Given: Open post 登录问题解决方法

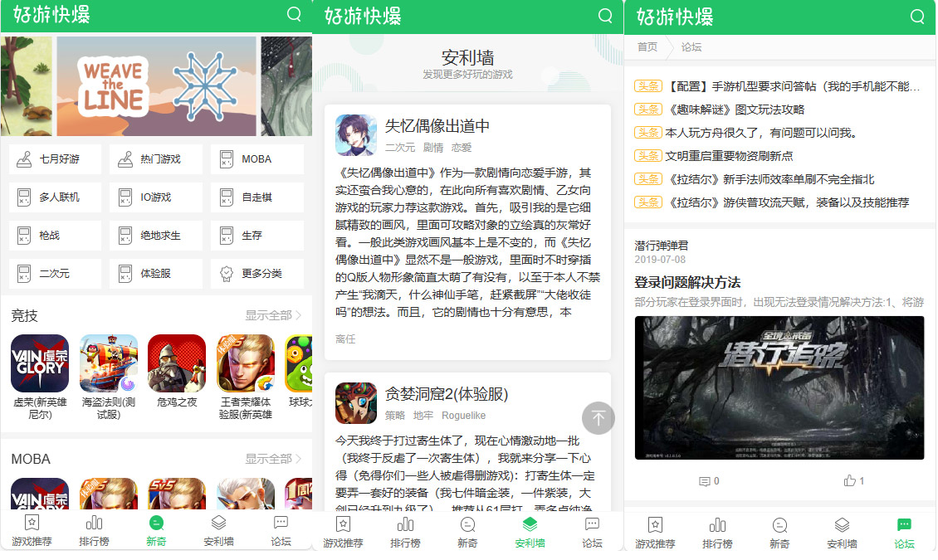Looking at the screenshot, I should [x=687, y=282].
